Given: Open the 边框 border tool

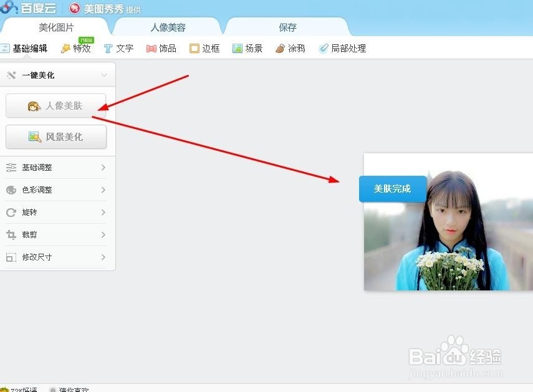Looking at the screenshot, I should click(204, 49).
